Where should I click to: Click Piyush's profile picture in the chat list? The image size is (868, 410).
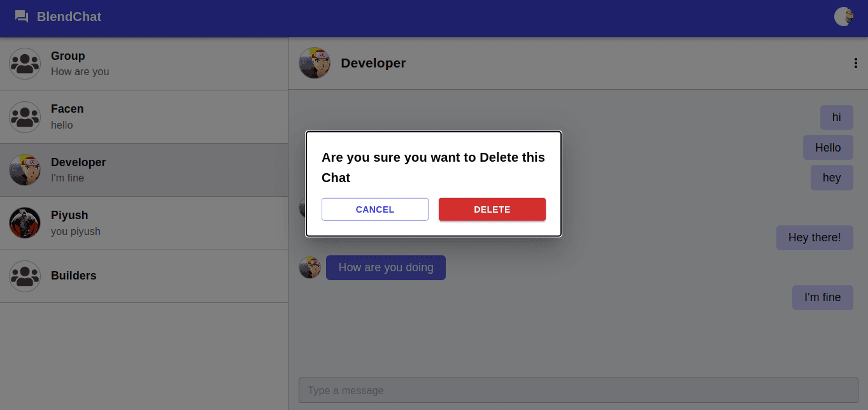[25, 223]
